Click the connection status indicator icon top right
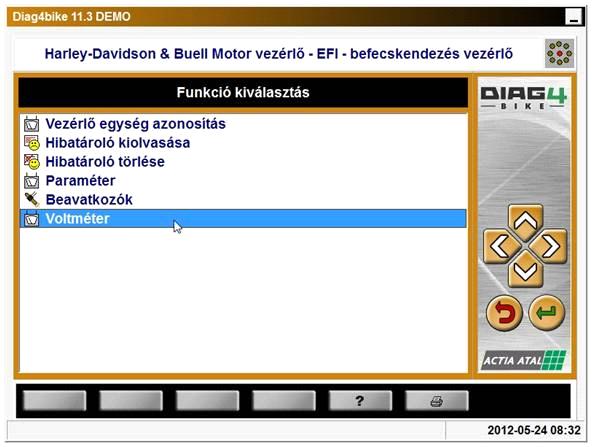The image size is (592, 447). click(559, 54)
